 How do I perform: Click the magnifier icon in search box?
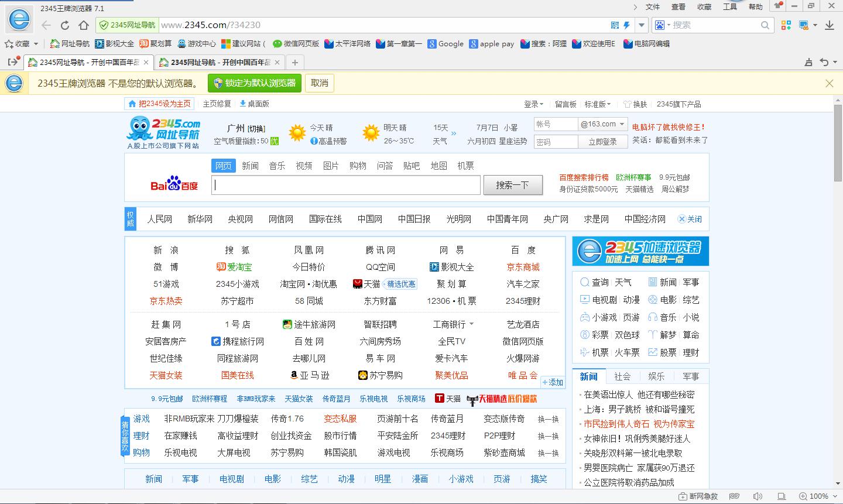765,25
